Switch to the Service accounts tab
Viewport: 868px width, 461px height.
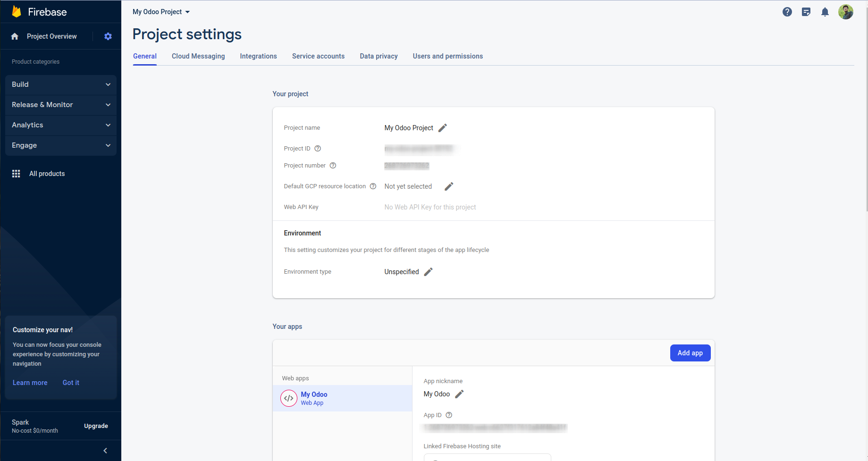click(318, 56)
